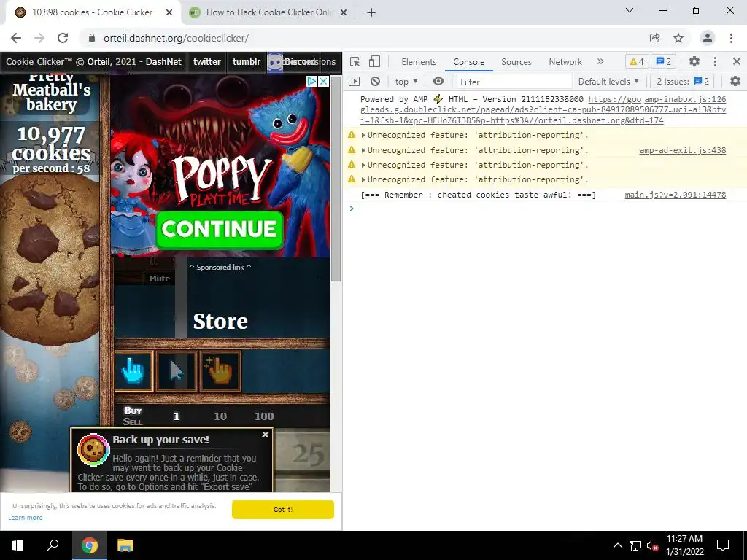Switch store mode to Sell
Viewport: 747px width, 560px height.
(133, 421)
